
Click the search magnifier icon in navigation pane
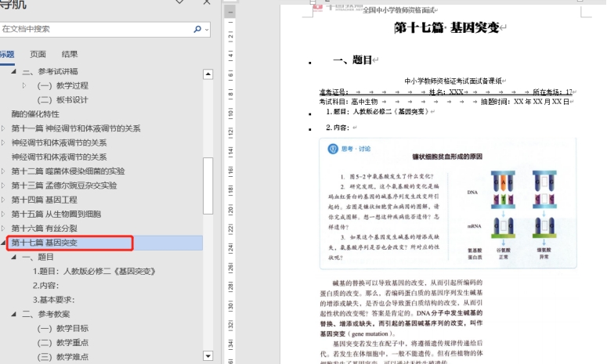tap(197, 29)
